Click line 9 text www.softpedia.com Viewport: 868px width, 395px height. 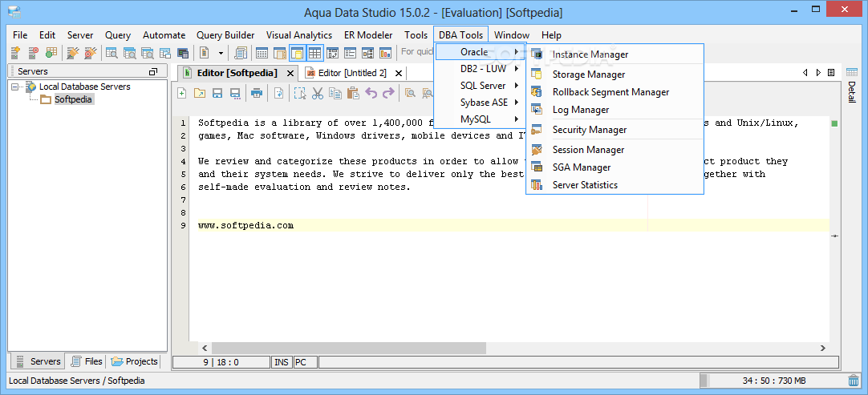(245, 225)
